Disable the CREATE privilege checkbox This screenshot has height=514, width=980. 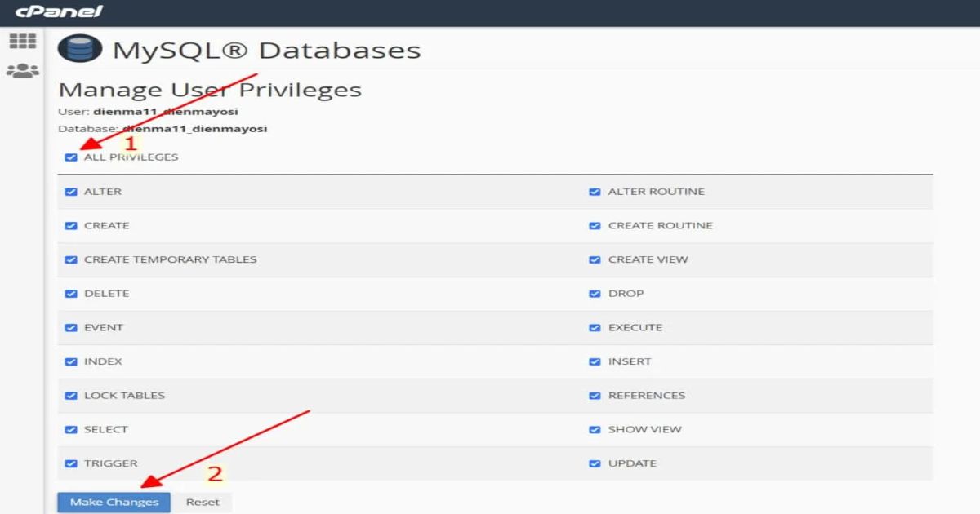[71, 226]
